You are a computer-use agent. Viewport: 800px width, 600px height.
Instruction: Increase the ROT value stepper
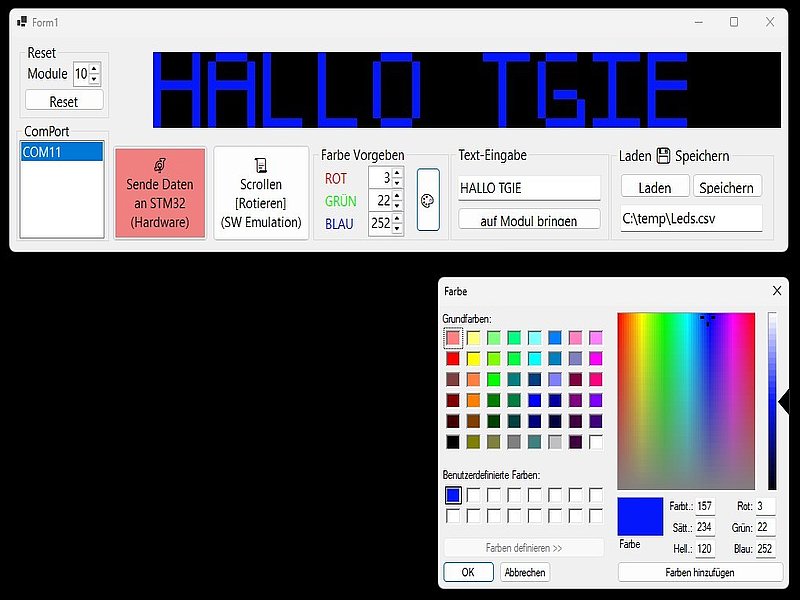click(x=397, y=172)
